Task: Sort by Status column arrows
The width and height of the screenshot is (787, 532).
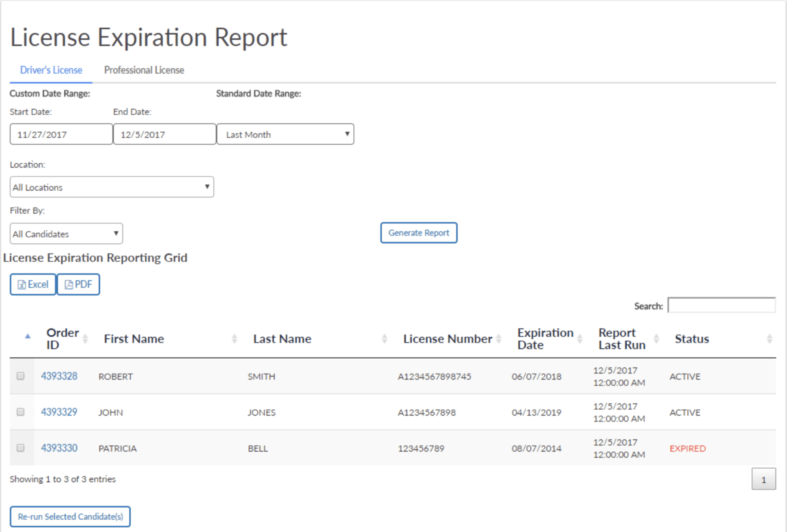Action: click(x=769, y=339)
